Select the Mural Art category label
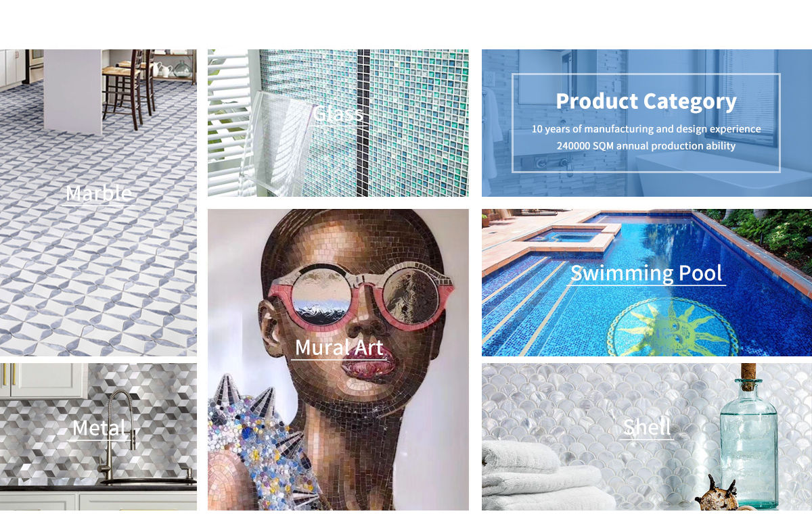This screenshot has height=520, width=812. 339,348
